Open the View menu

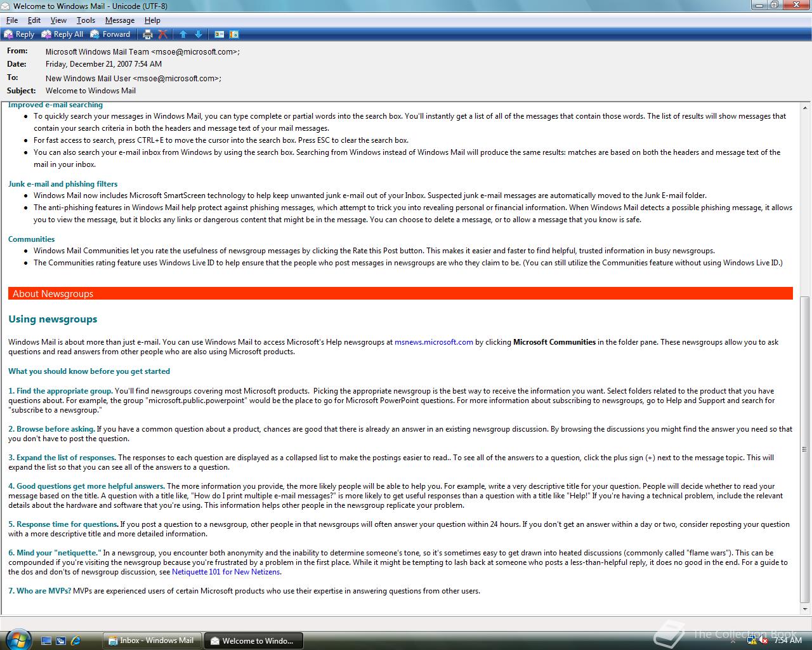click(58, 20)
